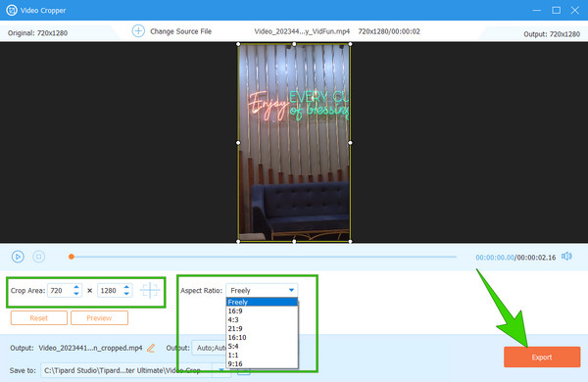Expand the Aspect Ratio dropdown arrow
The image size is (588, 382).
(x=291, y=290)
